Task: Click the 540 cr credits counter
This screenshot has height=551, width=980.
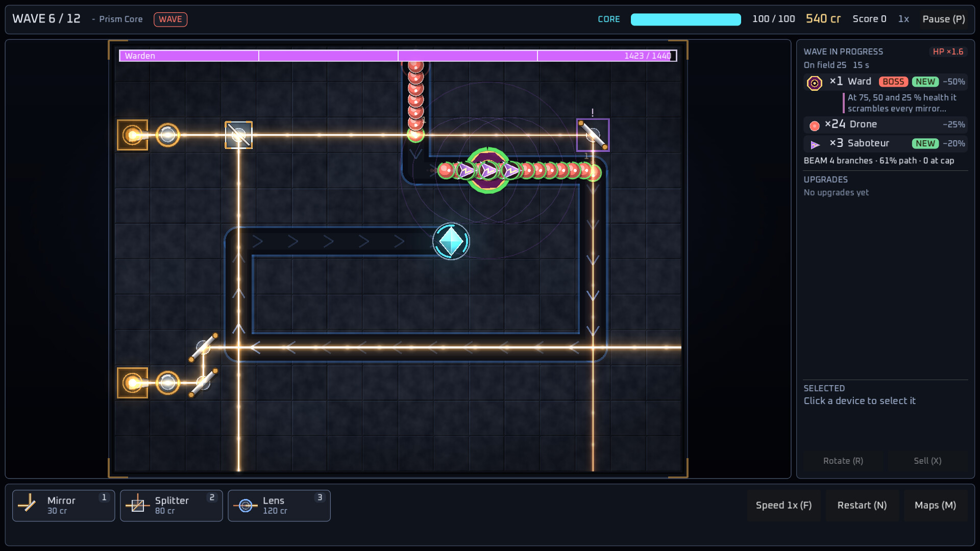Action: (823, 19)
